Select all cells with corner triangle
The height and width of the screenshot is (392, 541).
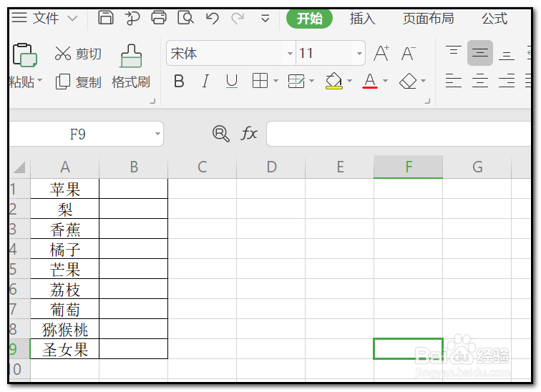19,167
